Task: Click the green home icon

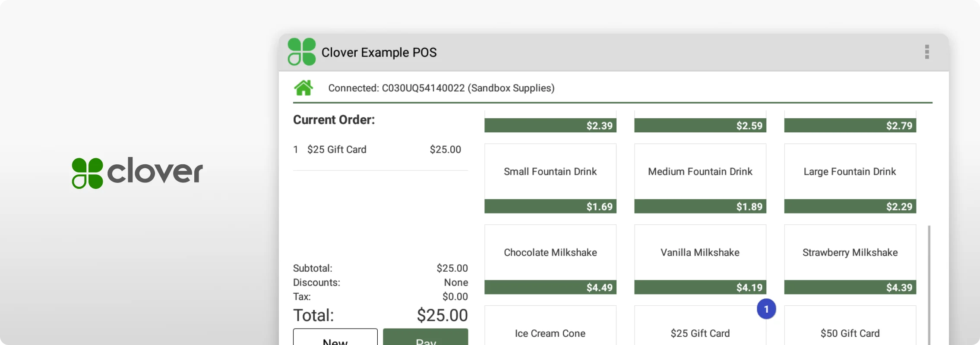Action: (303, 88)
